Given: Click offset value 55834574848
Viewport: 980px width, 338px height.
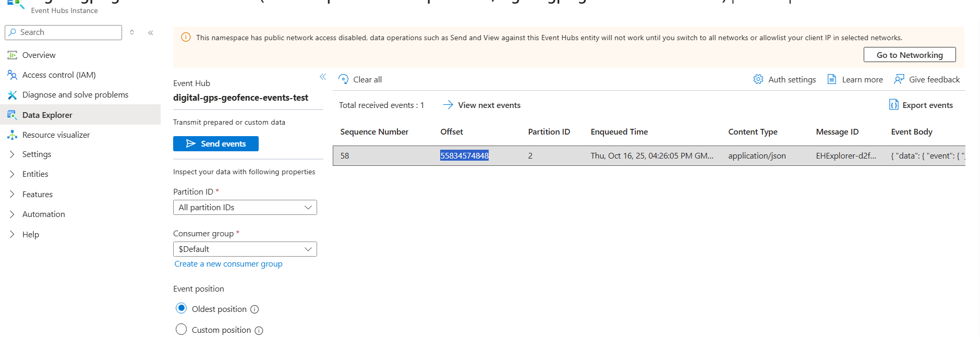Looking at the screenshot, I should (x=464, y=155).
